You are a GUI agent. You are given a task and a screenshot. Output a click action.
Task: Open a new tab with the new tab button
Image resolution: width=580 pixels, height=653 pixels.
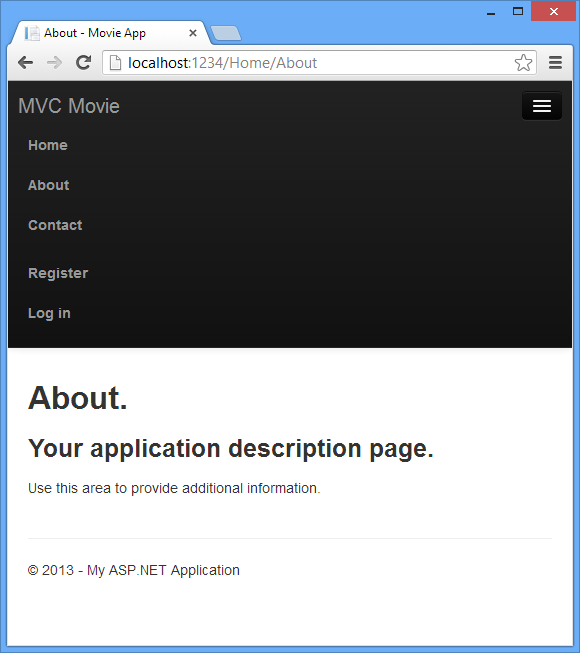(226, 33)
